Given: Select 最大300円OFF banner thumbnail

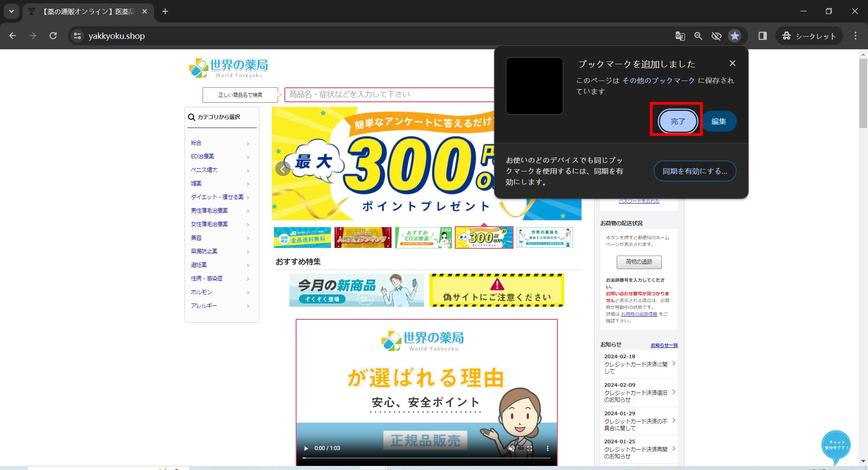Looking at the screenshot, I should [x=484, y=237].
